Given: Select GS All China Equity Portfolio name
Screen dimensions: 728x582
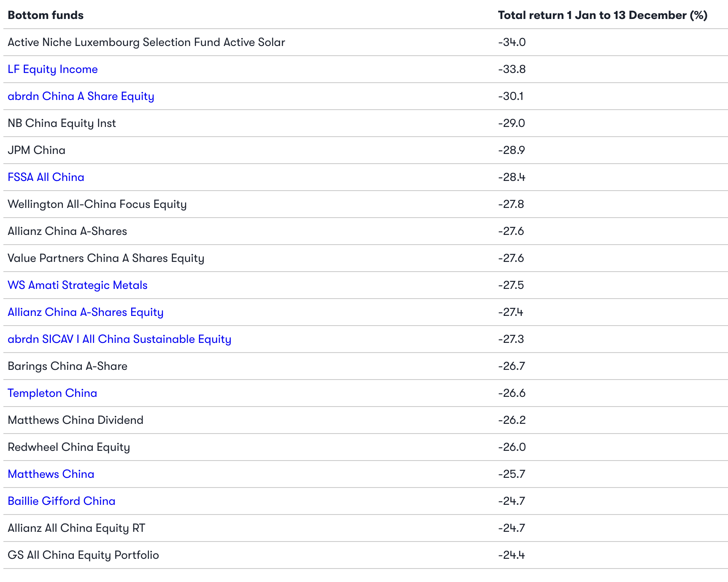Looking at the screenshot, I should point(84,555).
